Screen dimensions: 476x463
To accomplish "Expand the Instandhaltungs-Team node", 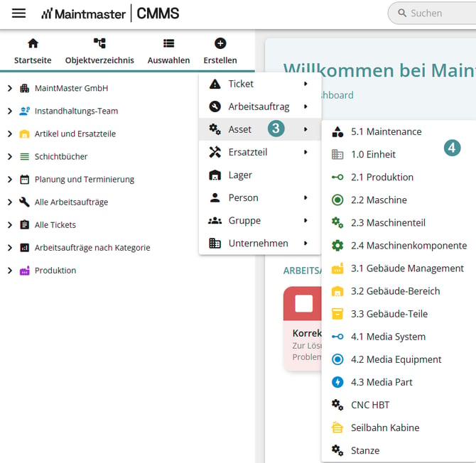I will [x=10, y=111].
